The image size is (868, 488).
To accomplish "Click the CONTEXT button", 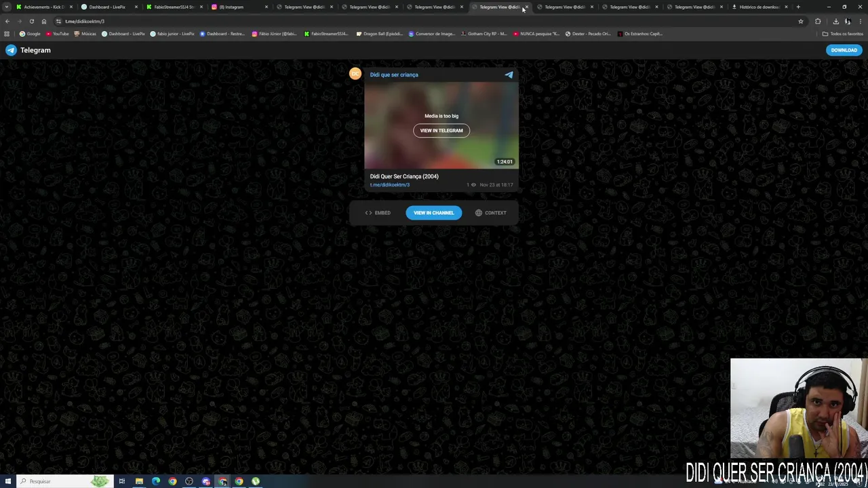I will [491, 213].
